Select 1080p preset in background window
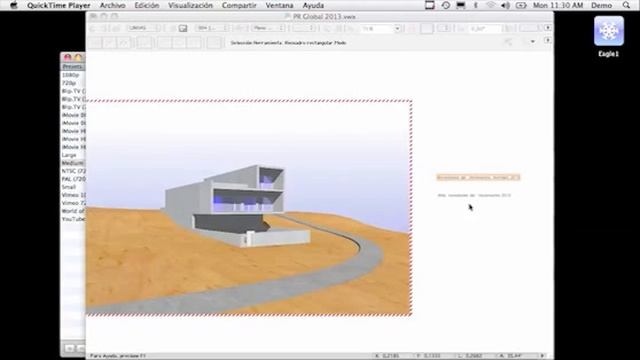This screenshot has width=640, height=360. click(73, 75)
